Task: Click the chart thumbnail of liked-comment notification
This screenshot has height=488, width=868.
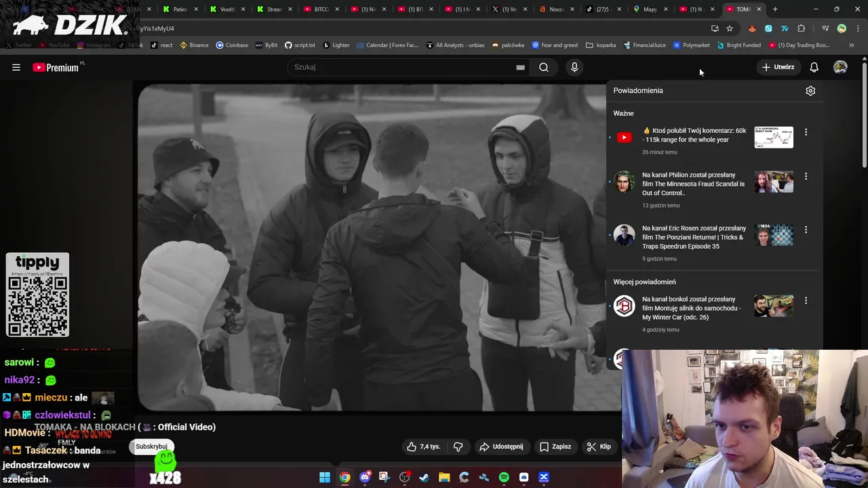Action: (x=774, y=137)
